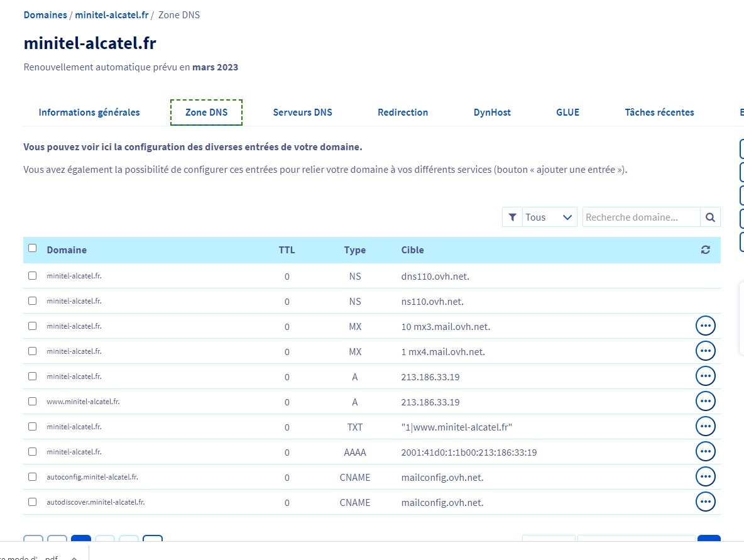Viewport: 744px width, 560px height.
Task: Open the Tâches récentes tab
Action: click(x=659, y=113)
